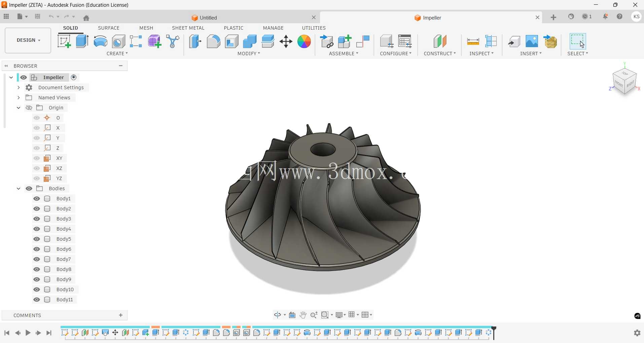Add a comment with the plus button

(x=121, y=315)
